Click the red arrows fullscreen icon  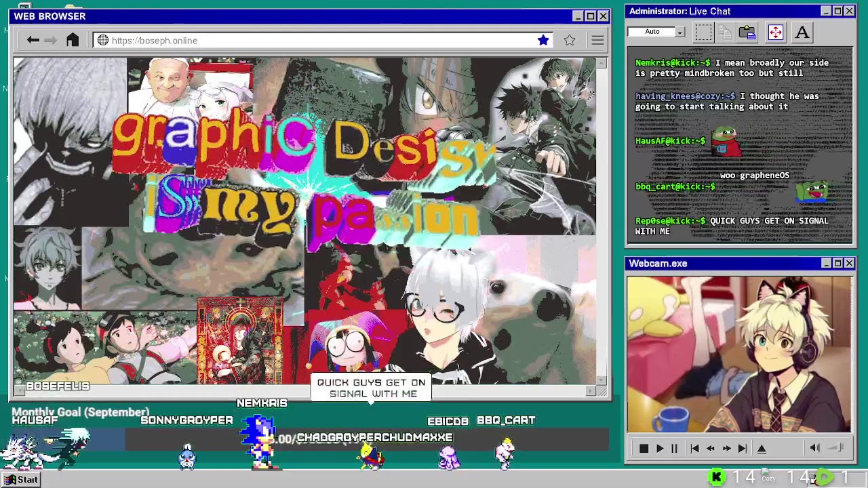tap(776, 32)
